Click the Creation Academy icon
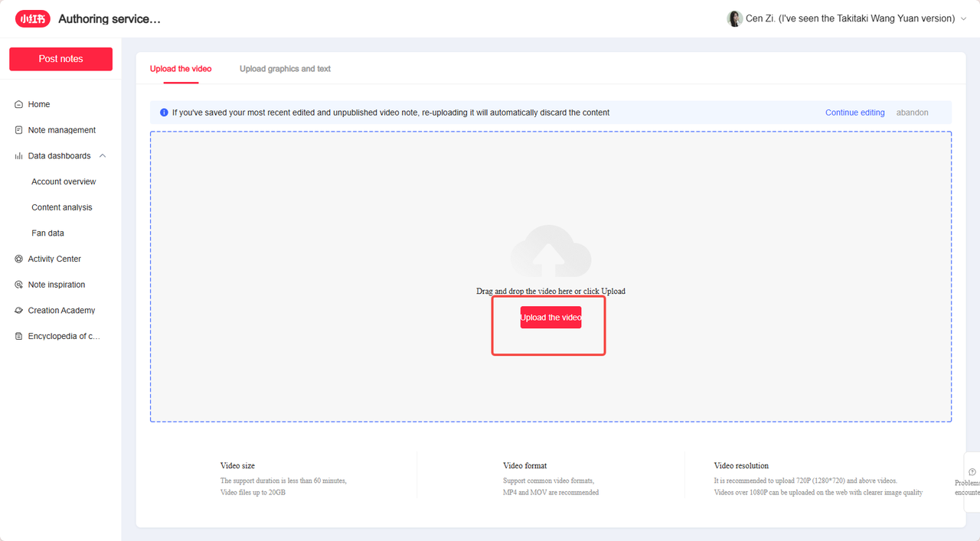 pos(18,311)
